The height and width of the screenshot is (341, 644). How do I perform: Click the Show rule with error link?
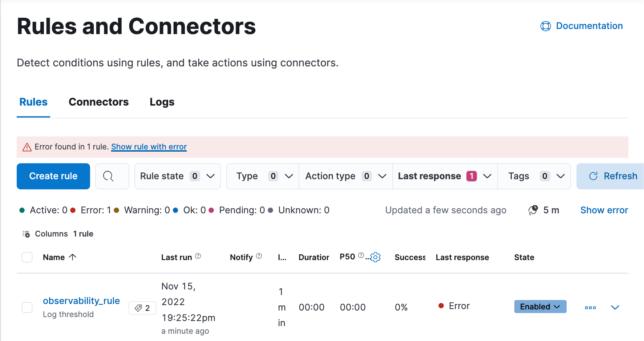(149, 147)
